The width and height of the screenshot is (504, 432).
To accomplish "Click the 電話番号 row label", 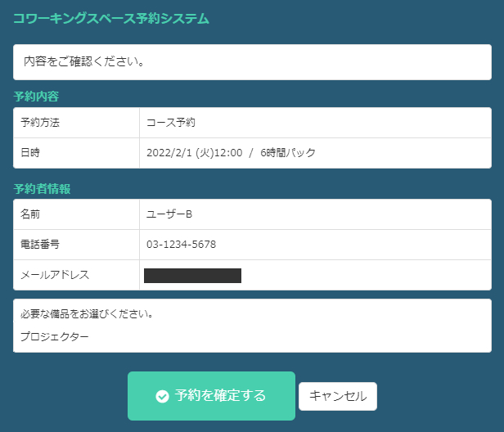I will 40,245.
